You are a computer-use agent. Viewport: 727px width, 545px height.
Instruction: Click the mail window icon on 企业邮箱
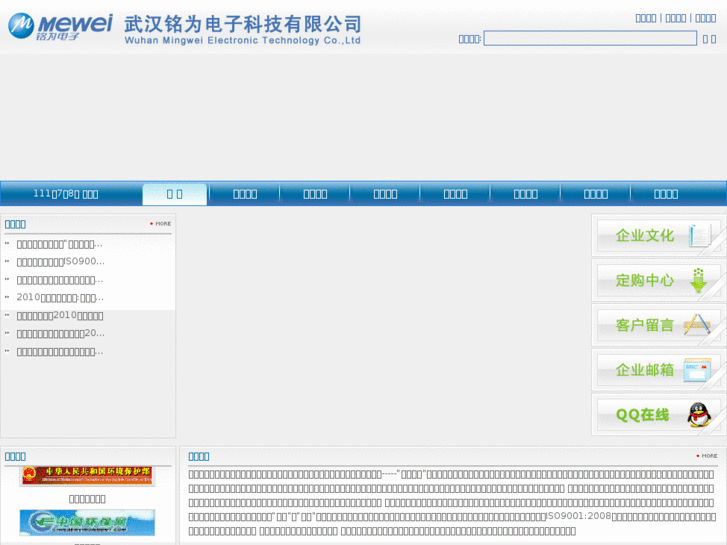[x=698, y=370]
